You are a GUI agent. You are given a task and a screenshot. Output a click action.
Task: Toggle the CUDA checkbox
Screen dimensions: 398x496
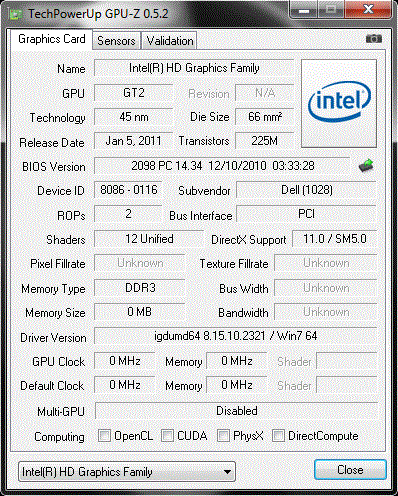tap(167, 436)
